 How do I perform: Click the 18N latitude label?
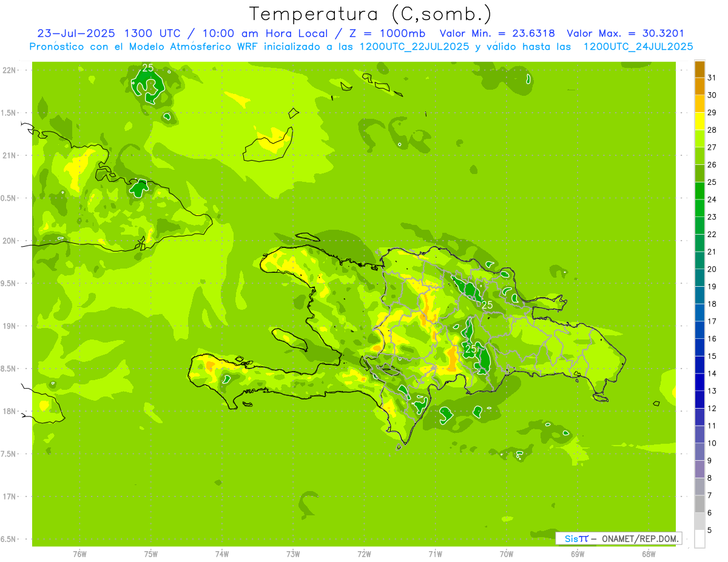pyautogui.click(x=8, y=411)
